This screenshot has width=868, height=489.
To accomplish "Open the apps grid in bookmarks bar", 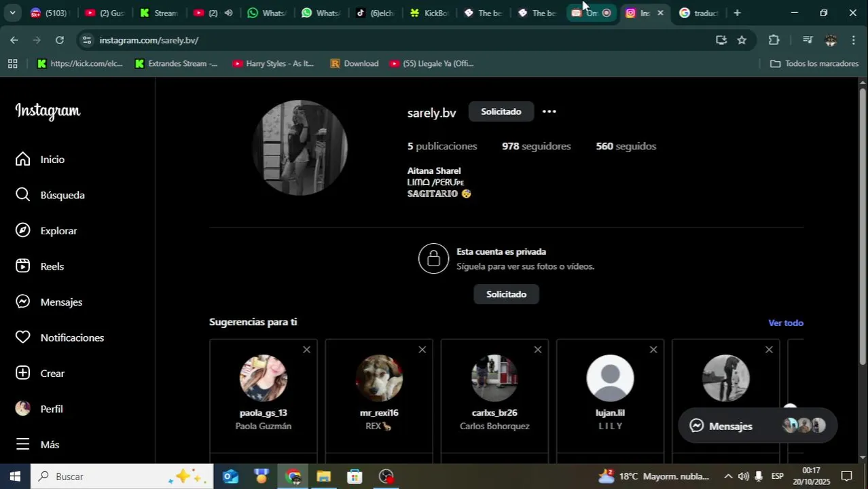I will [12, 63].
